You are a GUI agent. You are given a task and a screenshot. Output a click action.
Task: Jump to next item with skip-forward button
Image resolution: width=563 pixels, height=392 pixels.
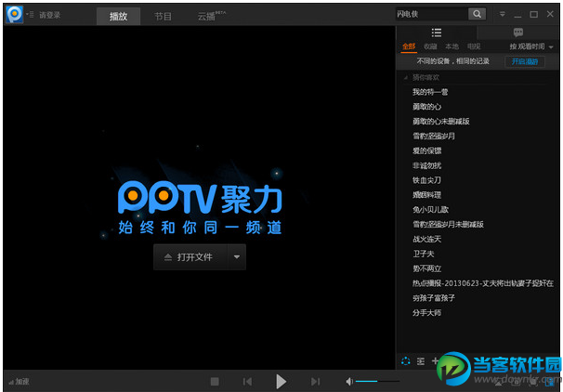click(x=315, y=381)
